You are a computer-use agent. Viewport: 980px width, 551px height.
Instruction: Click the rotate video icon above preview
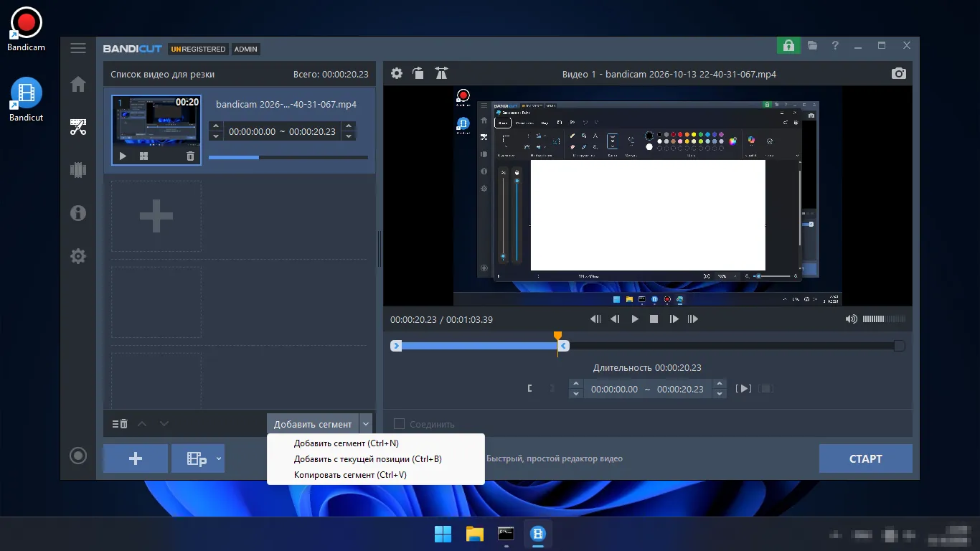[x=418, y=73]
